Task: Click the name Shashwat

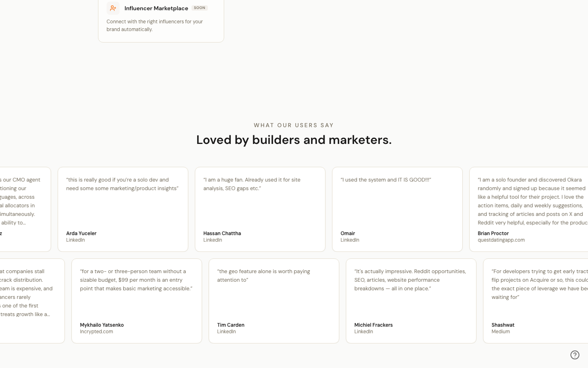Action: tap(503, 325)
